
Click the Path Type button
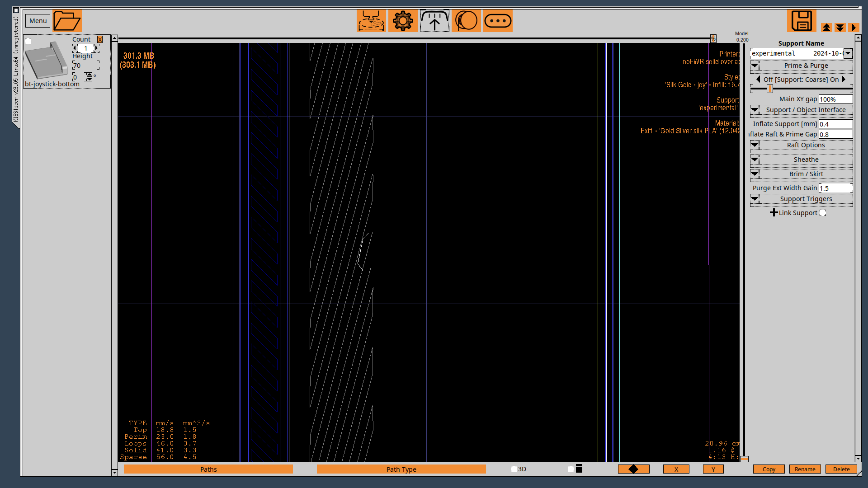click(401, 469)
